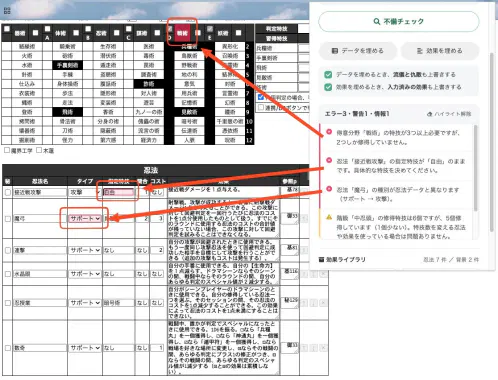Click the magnifier icon in 不備チェック

[x=377, y=22]
